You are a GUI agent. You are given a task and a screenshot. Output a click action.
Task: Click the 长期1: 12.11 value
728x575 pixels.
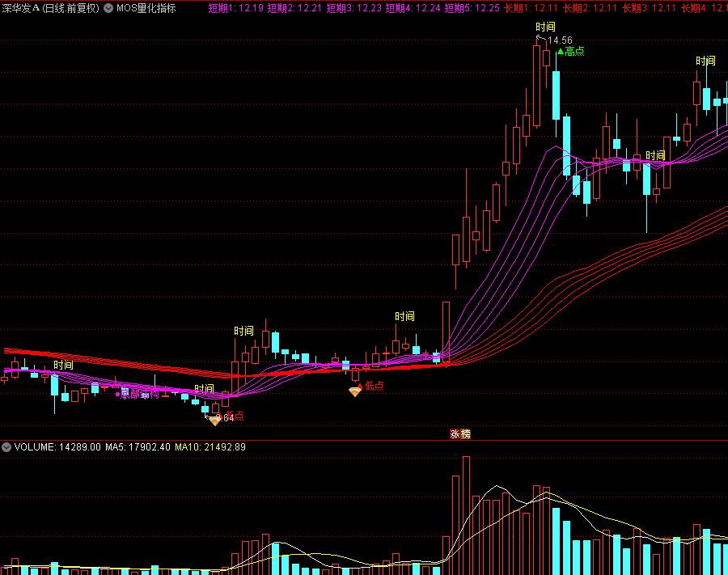(531, 8)
